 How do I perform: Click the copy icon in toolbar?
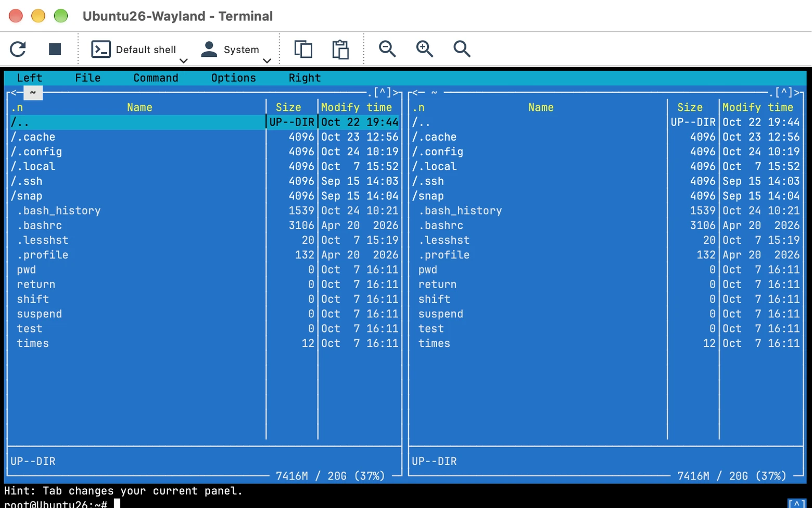(x=303, y=49)
